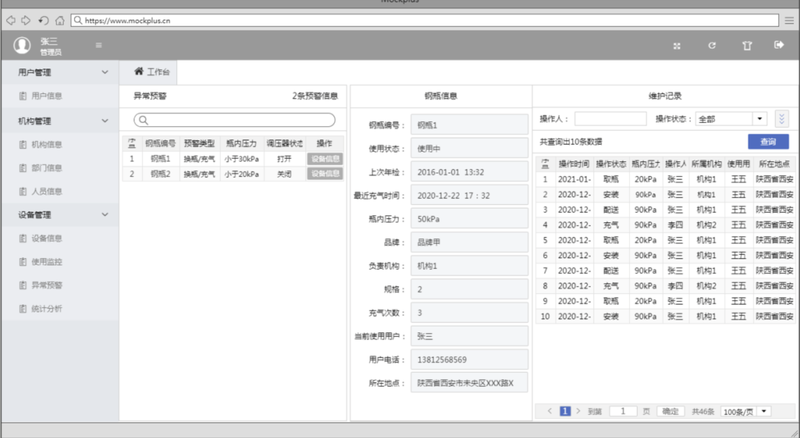The width and height of the screenshot is (800, 438).
Task: Click the T-shirt theme icon in header
Action: [746, 45]
